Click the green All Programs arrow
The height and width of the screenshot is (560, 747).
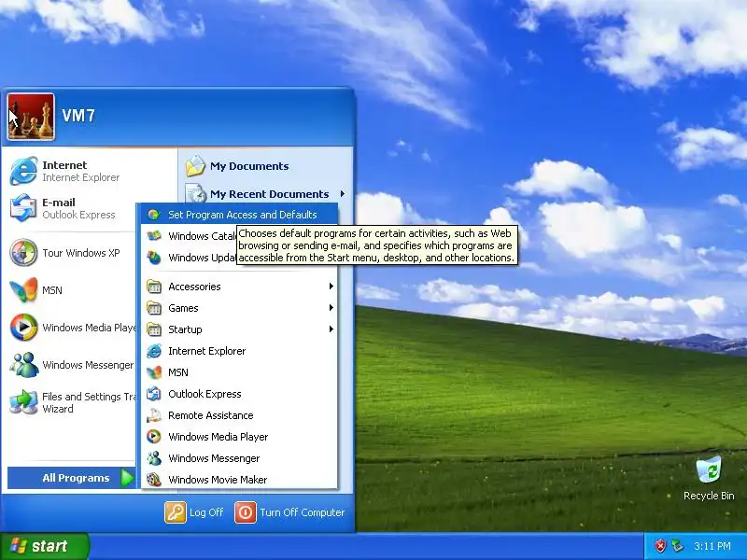pos(127,478)
